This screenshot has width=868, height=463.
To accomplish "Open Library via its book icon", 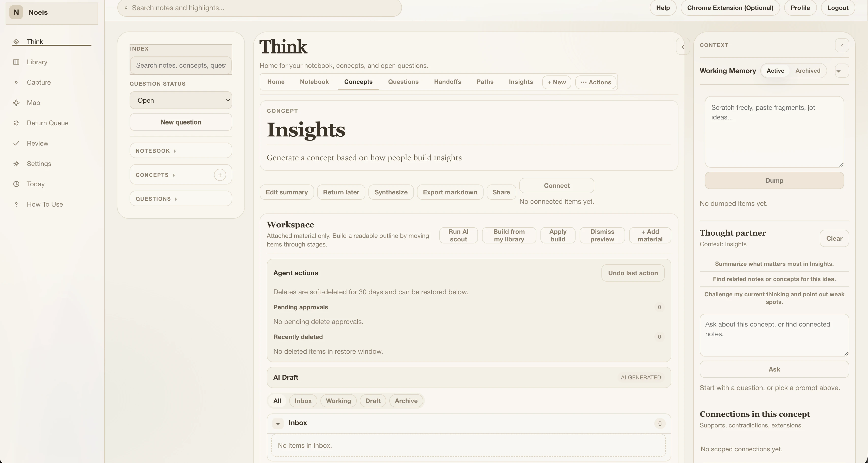I will [16, 62].
